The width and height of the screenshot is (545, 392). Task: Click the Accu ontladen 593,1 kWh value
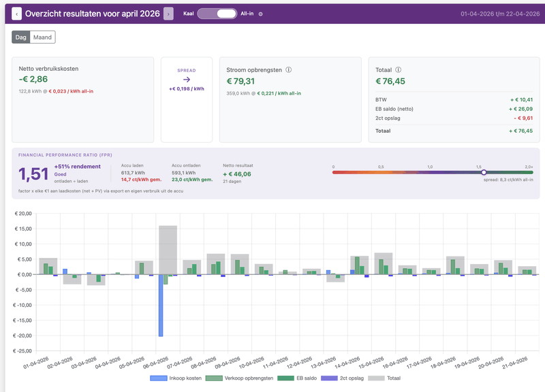[183, 173]
